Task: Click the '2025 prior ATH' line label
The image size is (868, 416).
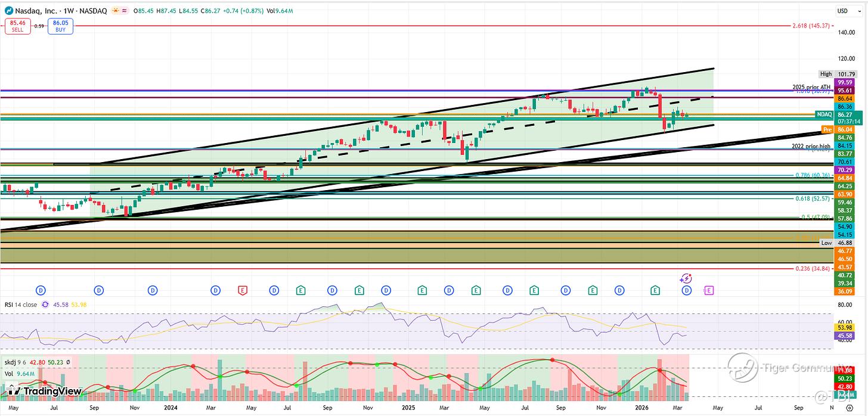Action: pyautogui.click(x=811, y=87)
